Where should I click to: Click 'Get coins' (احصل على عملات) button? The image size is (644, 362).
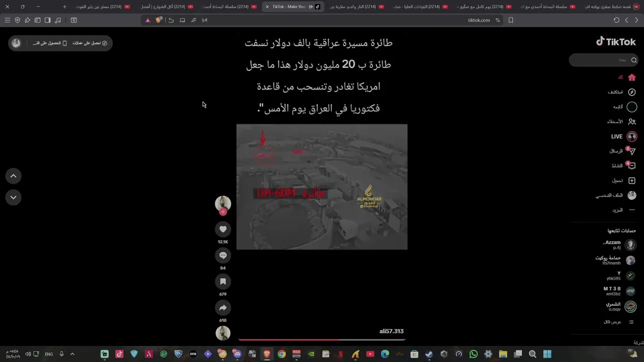pos(90,43)
